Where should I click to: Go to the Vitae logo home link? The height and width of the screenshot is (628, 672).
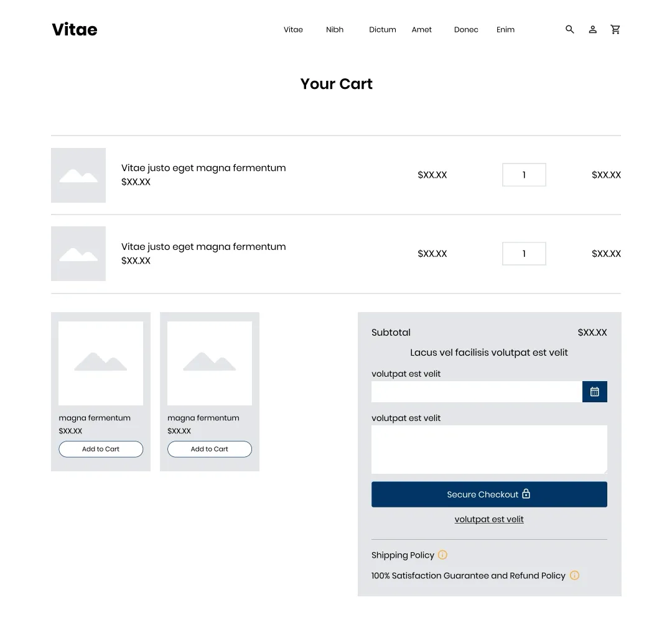click(x=75, y=30)
